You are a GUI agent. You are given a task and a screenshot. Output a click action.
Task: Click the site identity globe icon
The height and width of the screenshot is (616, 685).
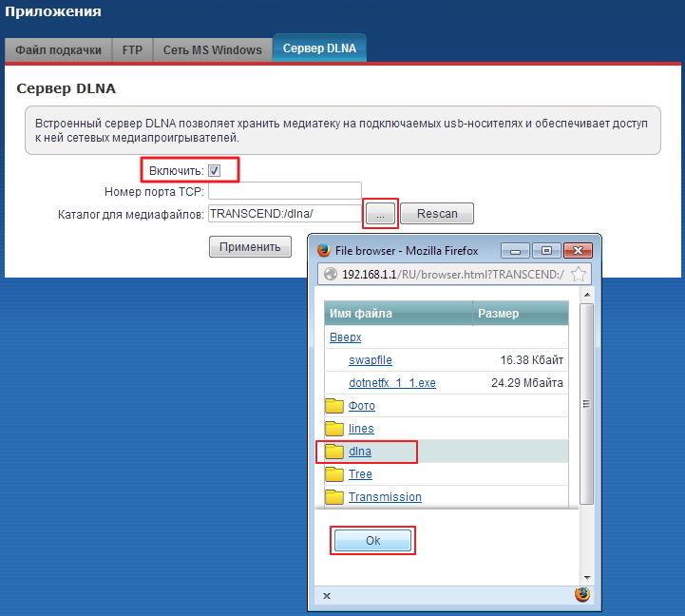click(x=331, y=275)
